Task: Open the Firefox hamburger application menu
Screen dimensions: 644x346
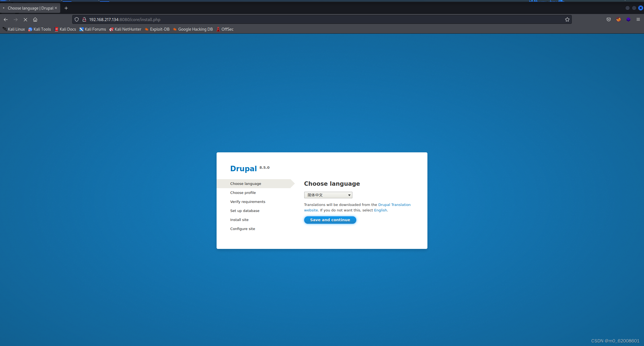Action: [x=638, y=19]
